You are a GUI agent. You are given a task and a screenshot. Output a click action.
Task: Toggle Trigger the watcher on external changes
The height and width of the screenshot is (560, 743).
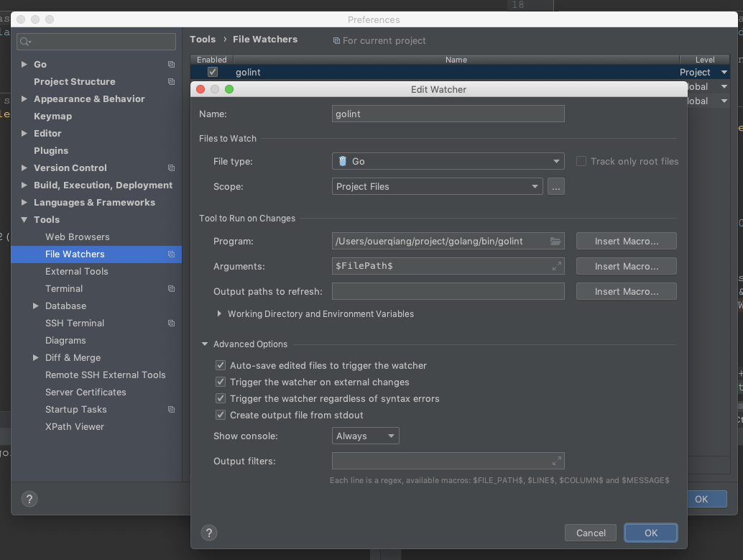pyautogui.click(x=221, y=382)
